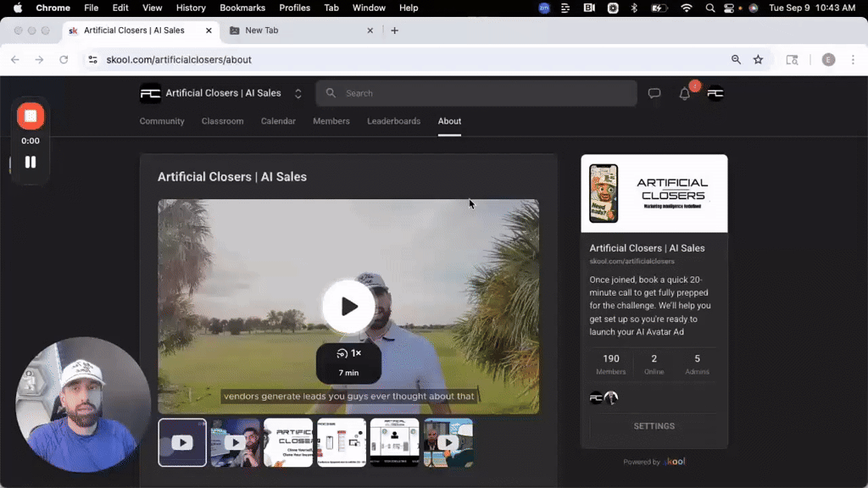Open Control Center in menu bar
868x488 pixels.
pos(729,8)
